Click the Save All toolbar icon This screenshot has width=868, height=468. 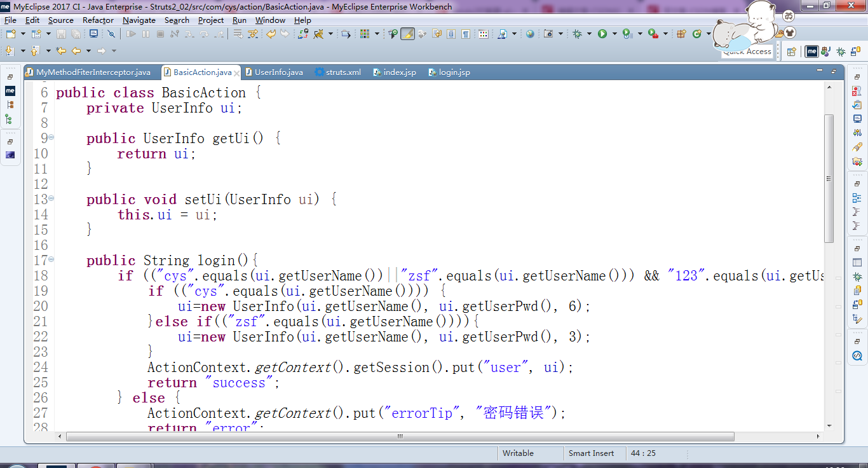click(76, 34)
